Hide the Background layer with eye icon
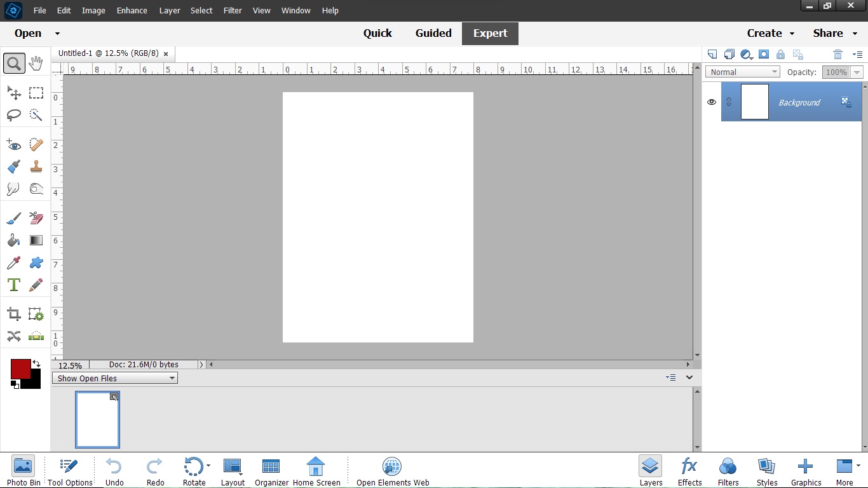The width and height of the screenshot is (868, 488). click(x=712, y=102)
